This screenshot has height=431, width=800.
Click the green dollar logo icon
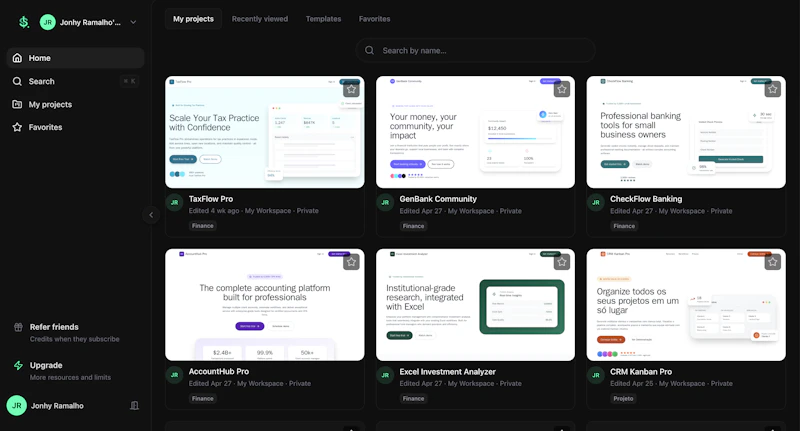point(23,22)
